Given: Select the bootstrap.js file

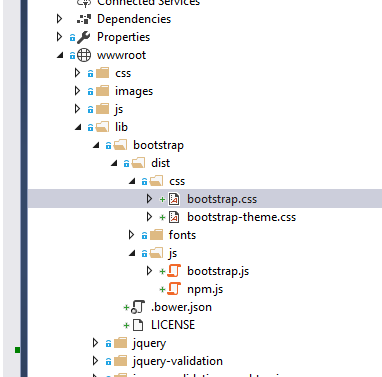Looking at the screenshot, I should [218, 271].
